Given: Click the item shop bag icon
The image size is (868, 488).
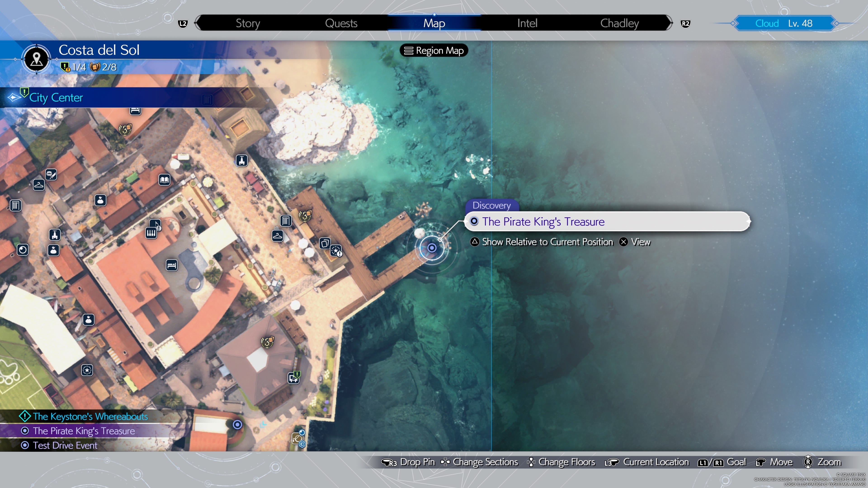Looking at the screenshot, I should coord(100,200).
